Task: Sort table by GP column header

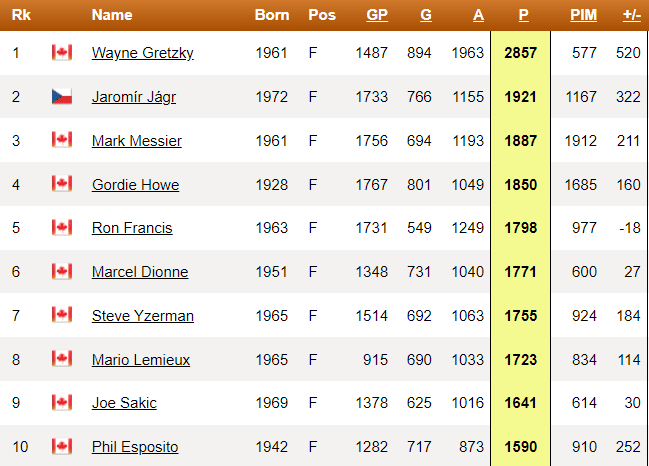Action: [377, 15]
